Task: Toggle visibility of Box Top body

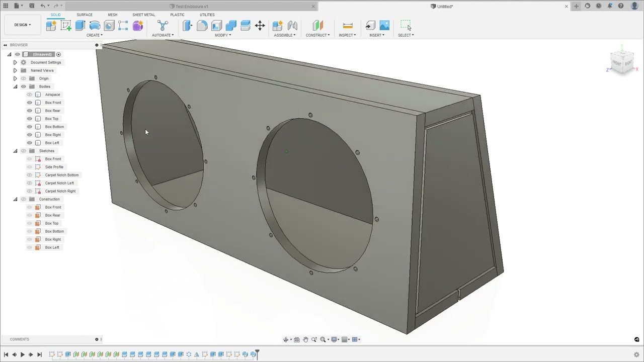Action: coord(29,119)
